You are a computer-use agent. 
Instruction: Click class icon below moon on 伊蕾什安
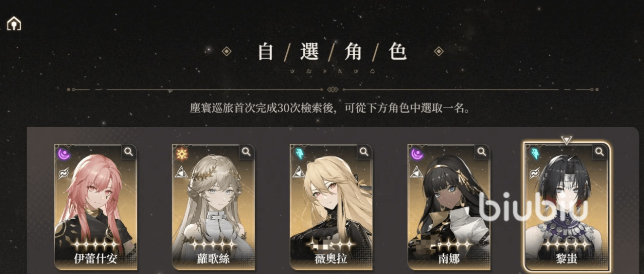63,173
